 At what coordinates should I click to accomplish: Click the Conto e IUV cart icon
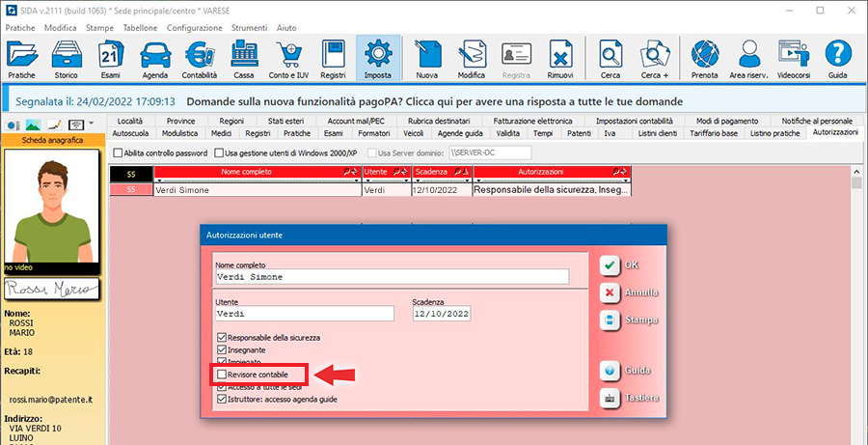pos(287,59)
